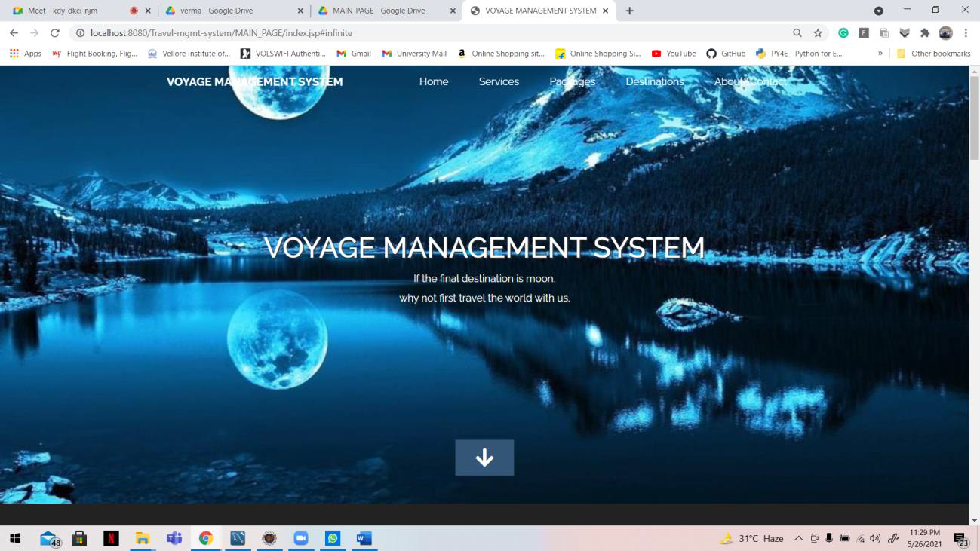Open the volume speaker tray icon
The image size is (980, 551).
click(875, 538)
